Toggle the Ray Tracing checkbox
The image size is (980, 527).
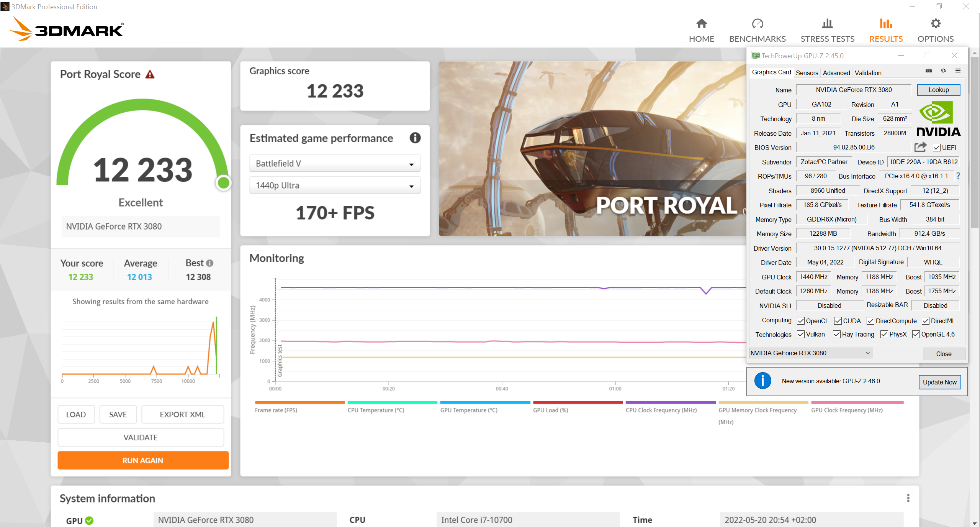[836, 334]
